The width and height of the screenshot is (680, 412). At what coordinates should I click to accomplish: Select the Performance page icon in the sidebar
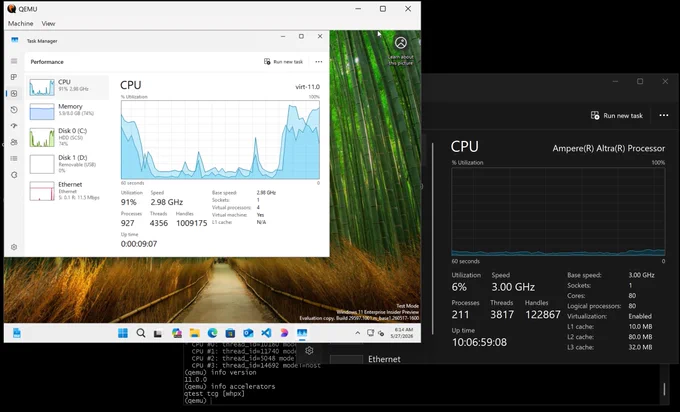[14, 94]
